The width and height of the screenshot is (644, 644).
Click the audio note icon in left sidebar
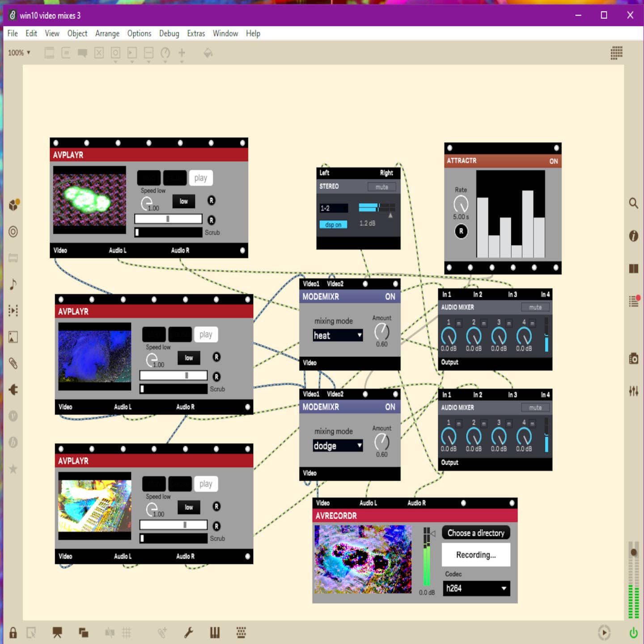pyautogui.click(x=13, y=284)
